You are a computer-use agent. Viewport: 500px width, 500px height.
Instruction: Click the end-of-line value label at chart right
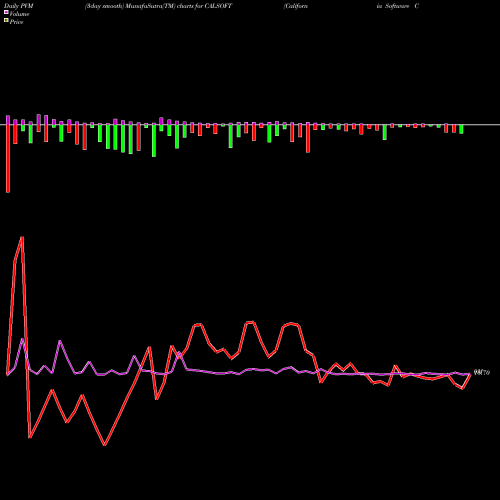pos(482,373)
